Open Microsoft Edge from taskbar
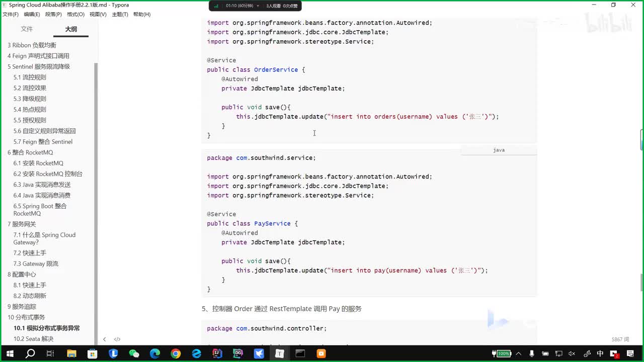 tap(154, 353)
